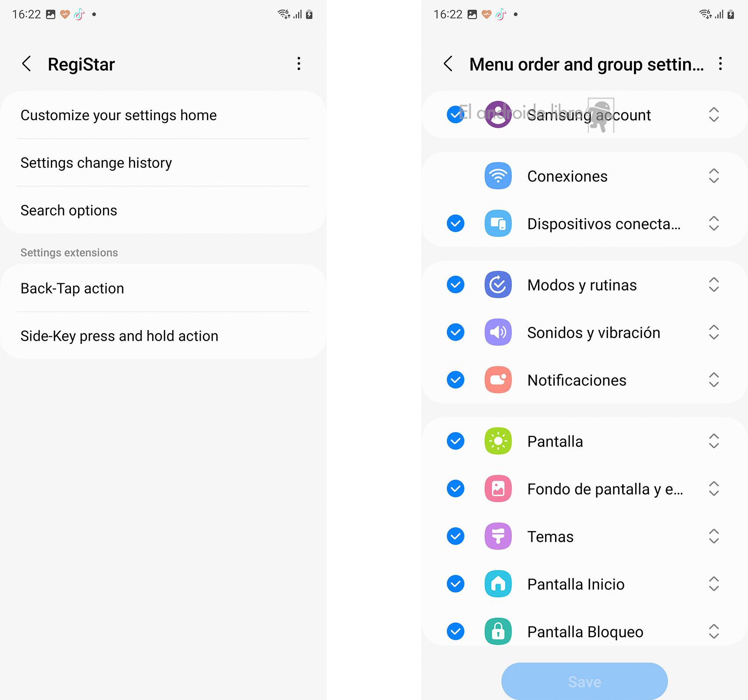
Task: Open Settings change history
Action: pyautogui.click(x=163, y=163)
